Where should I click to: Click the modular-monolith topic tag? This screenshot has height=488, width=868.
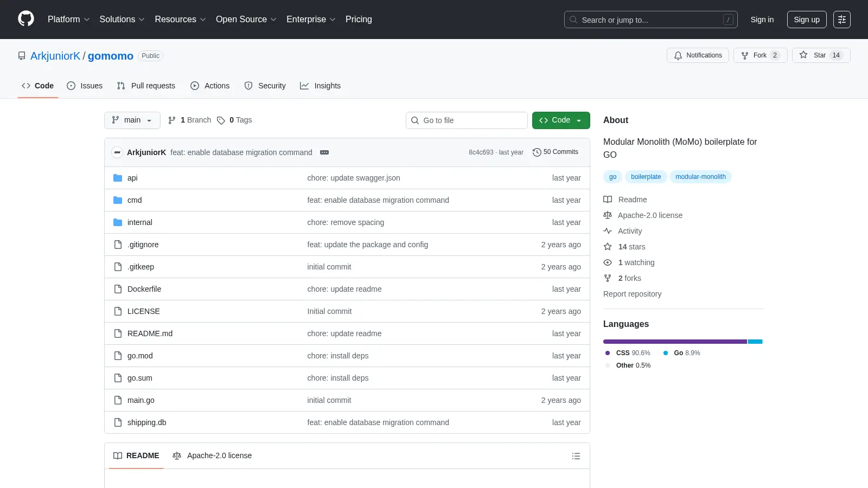[700, 177]
